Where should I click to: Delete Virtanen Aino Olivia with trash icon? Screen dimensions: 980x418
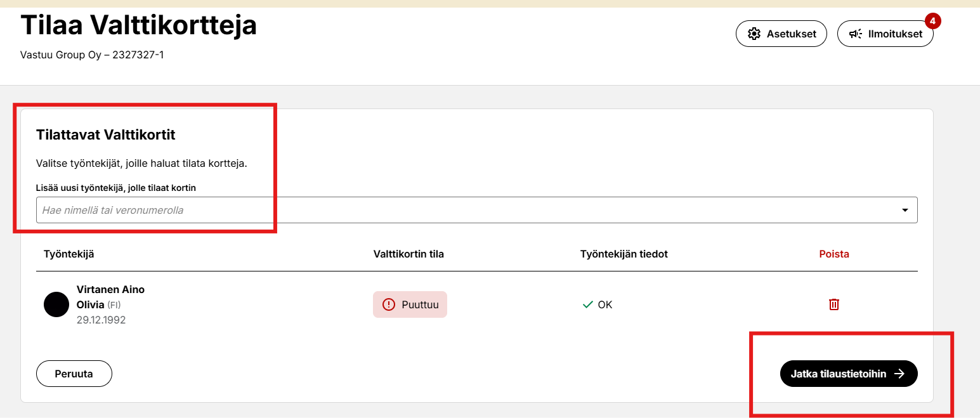click(834, 304)
